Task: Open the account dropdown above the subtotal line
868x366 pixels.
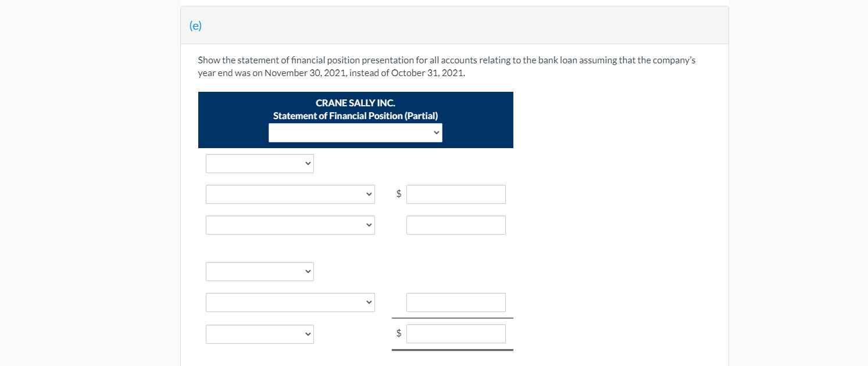Action: (x=290, y=302)
